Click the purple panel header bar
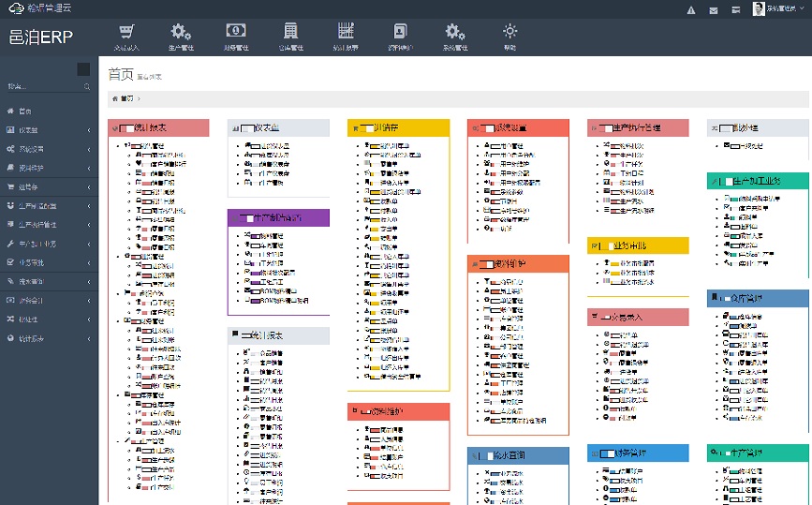 (x=278, y=217)
